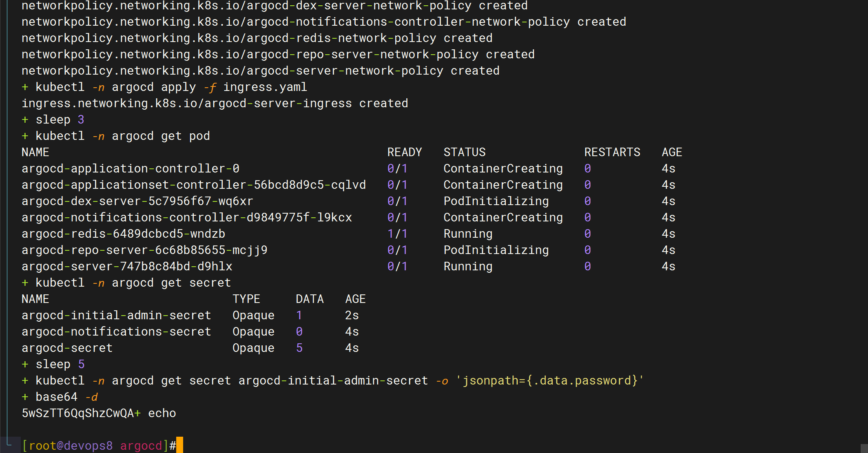This screenshot has height=453, width=868.
Task: Click argocd-dex-server-network-policy created line
Action: point(275,6)
